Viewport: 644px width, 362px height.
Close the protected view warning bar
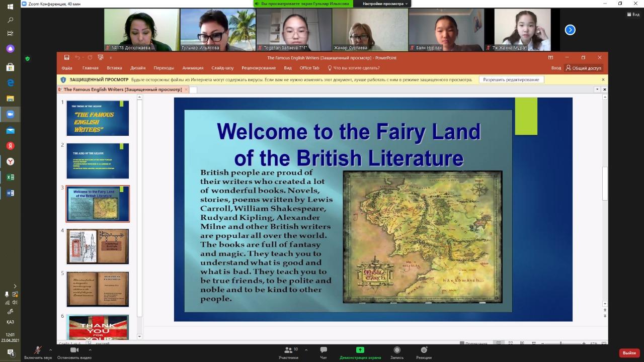(603, 79)
